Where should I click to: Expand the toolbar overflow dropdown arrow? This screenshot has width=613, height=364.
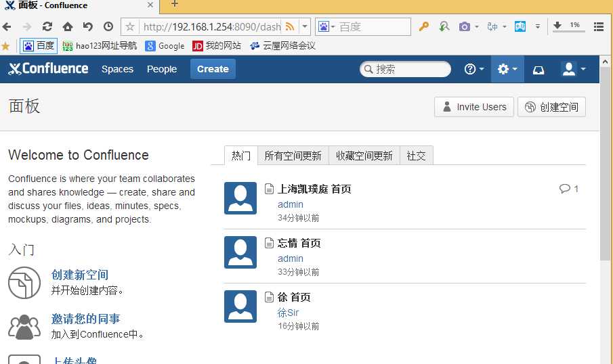pos(538,26)
